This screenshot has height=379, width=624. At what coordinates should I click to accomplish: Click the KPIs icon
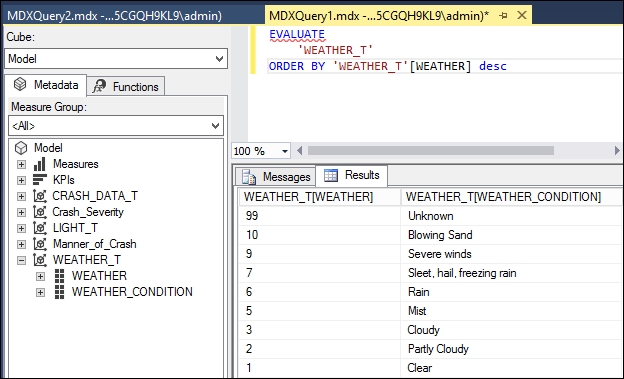(40, 180)
